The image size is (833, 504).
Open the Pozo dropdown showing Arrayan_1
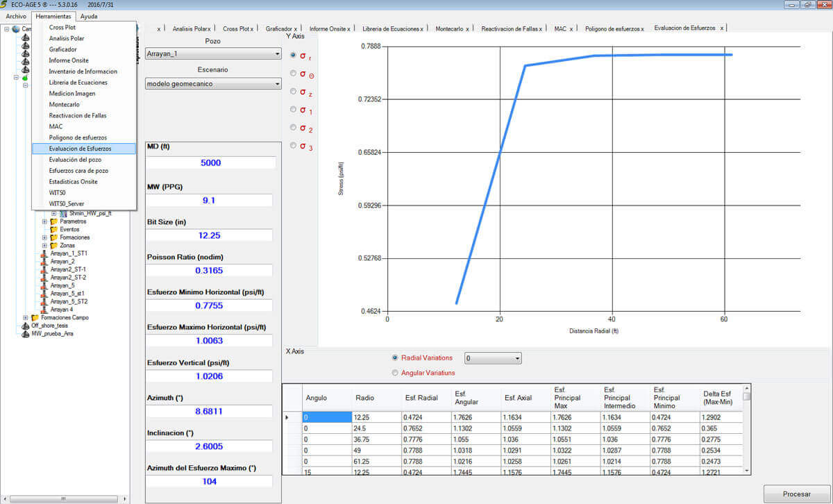[213, 53]
